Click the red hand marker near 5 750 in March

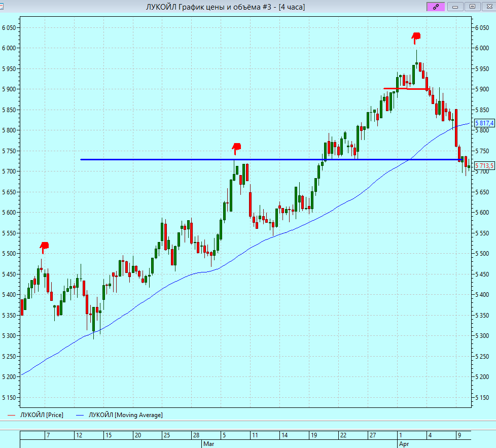pos(236,148)
